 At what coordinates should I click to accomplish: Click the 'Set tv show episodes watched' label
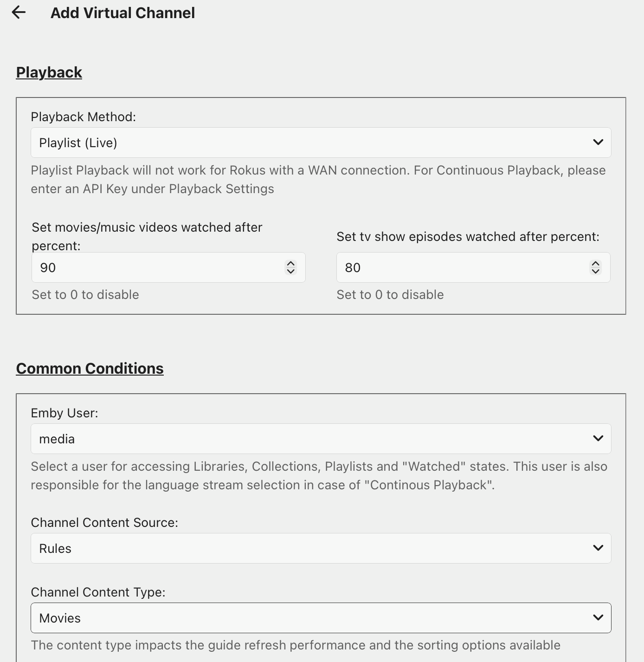[468, 237]
